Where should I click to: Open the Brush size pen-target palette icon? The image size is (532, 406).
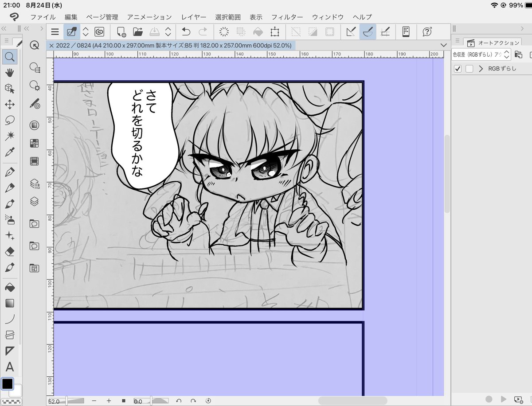point(35,104)
